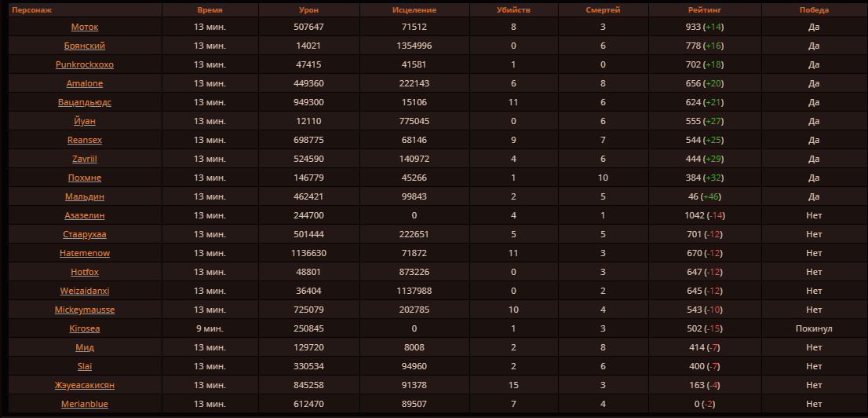The image size is (868, 418).
Task: Open the Hotfox character page
Action: (85, 272)
